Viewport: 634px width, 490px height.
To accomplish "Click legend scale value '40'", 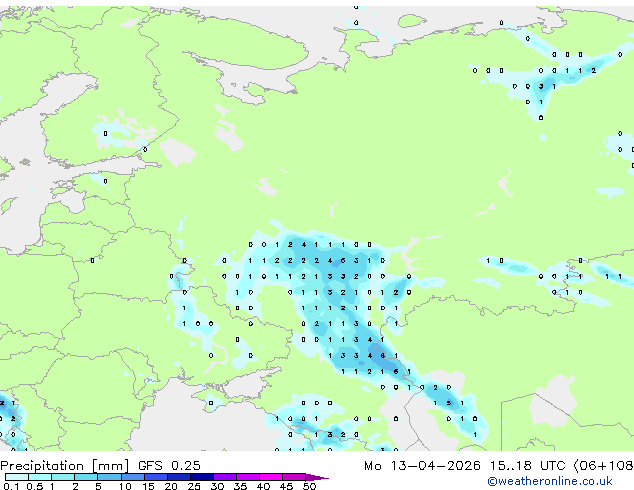I will click(x=263, y=486).
